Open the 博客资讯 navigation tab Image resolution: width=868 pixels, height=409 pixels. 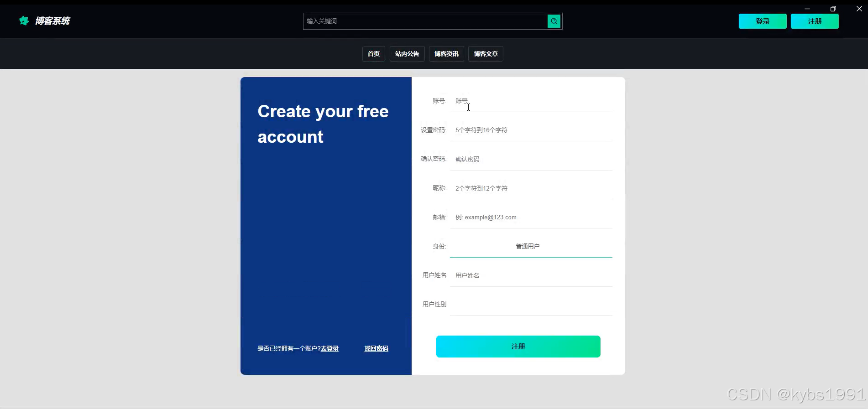446,54
